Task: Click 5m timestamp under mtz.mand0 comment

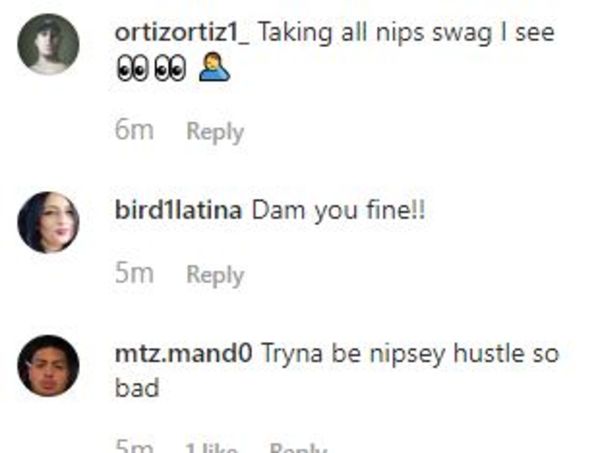Action: tap(134, 447)
